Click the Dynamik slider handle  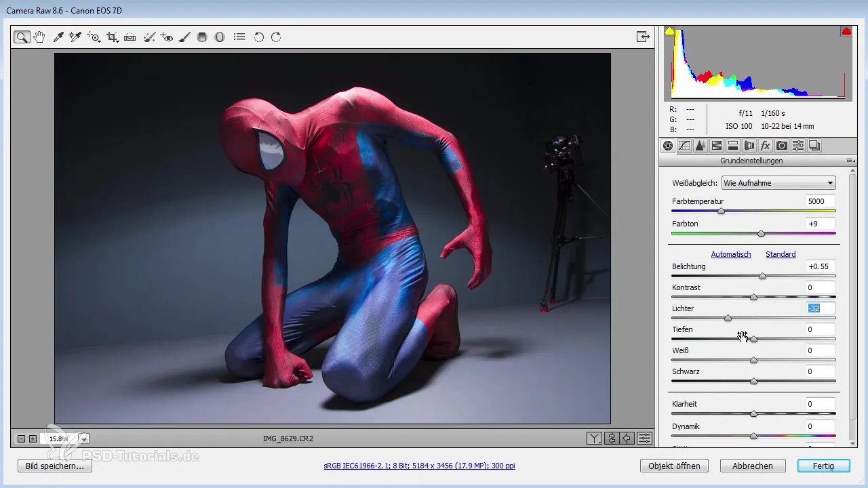(x=753, y=436)
